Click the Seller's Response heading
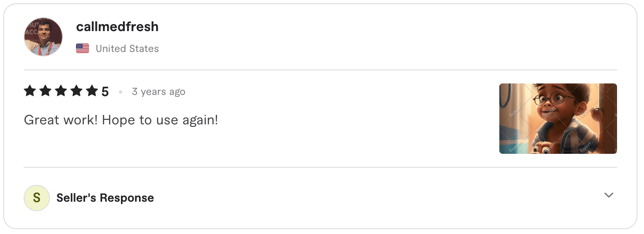This screenshot has width=644, height=234. pyautogui.click(x=105, y=198)
